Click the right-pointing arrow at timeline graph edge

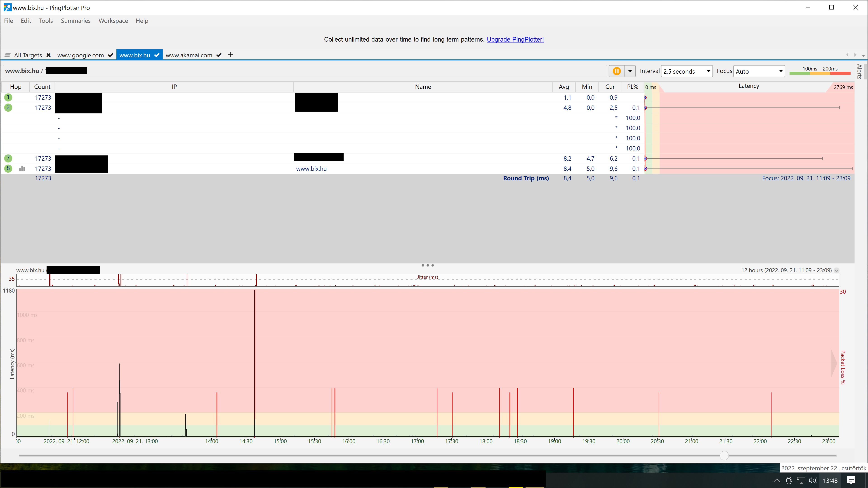point(834,363)
